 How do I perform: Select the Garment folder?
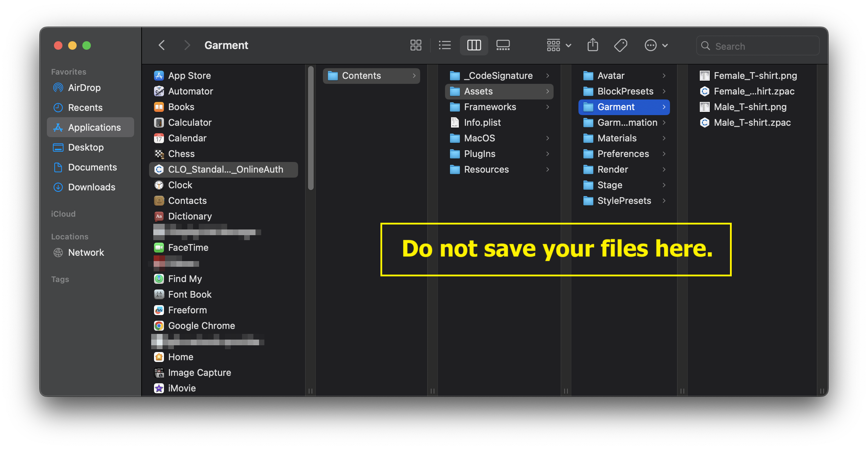(624, 107)
